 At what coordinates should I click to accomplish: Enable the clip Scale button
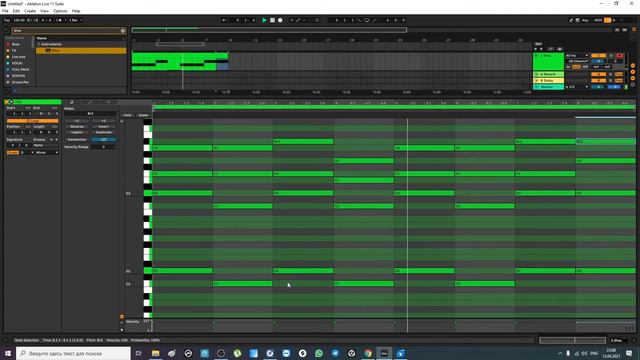13,152
